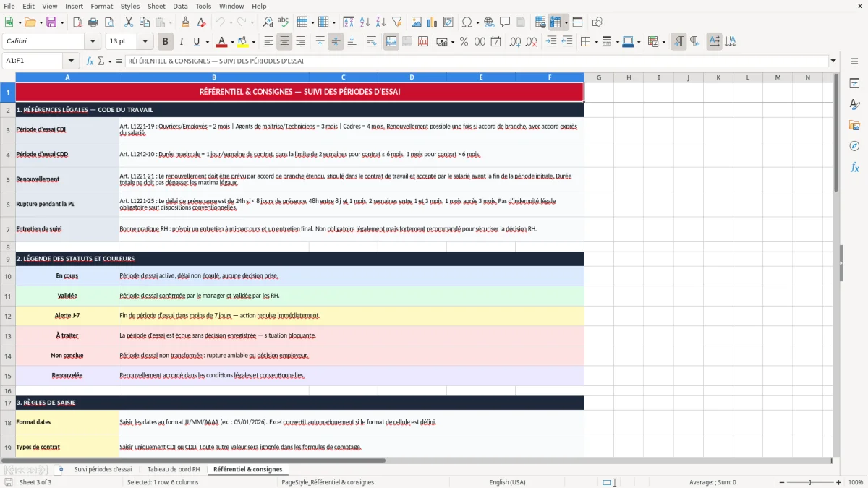Insert an image
The image size is (868, 488).
(x=417, y=22)
